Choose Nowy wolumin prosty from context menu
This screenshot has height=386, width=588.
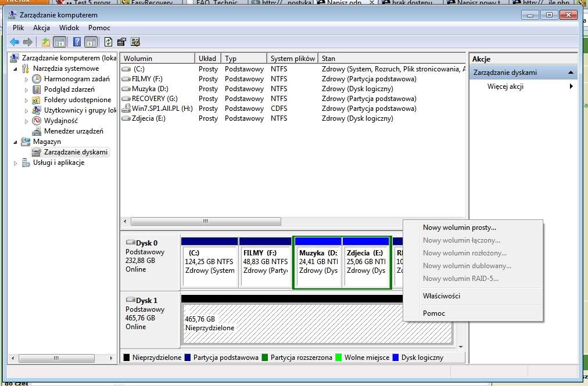pyautogui.click(x=473, y=228)
